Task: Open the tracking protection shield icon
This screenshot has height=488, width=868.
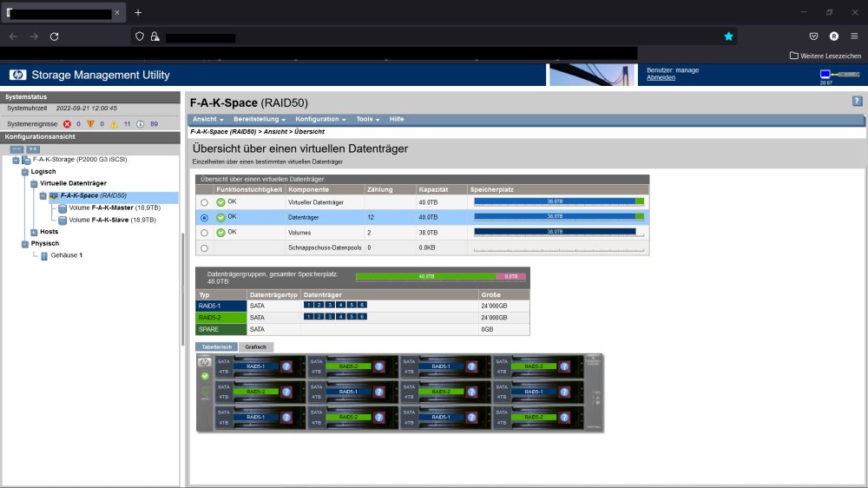Action: [x=140, y=36]
